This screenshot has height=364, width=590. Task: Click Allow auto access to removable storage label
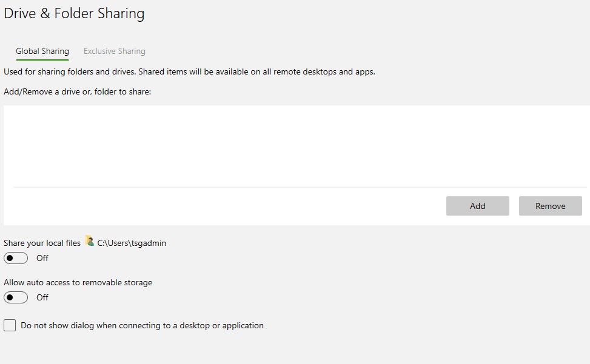78,283
